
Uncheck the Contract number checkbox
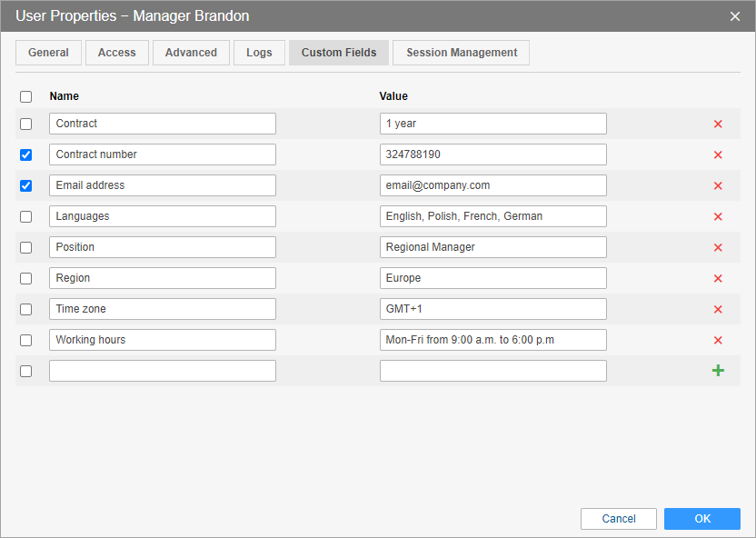coord(25,154)
